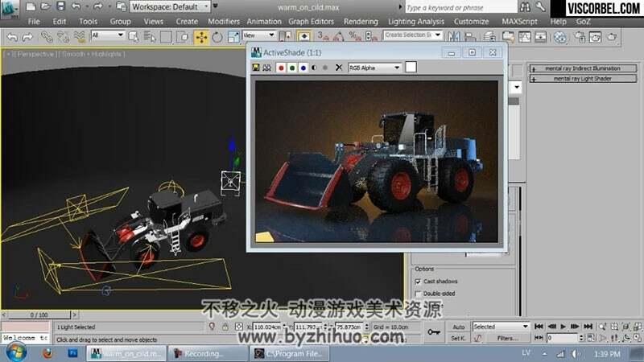This screenshot has height=362, width=644.
Task: Click the Go to Start playback button
Action: pos(539,327)
